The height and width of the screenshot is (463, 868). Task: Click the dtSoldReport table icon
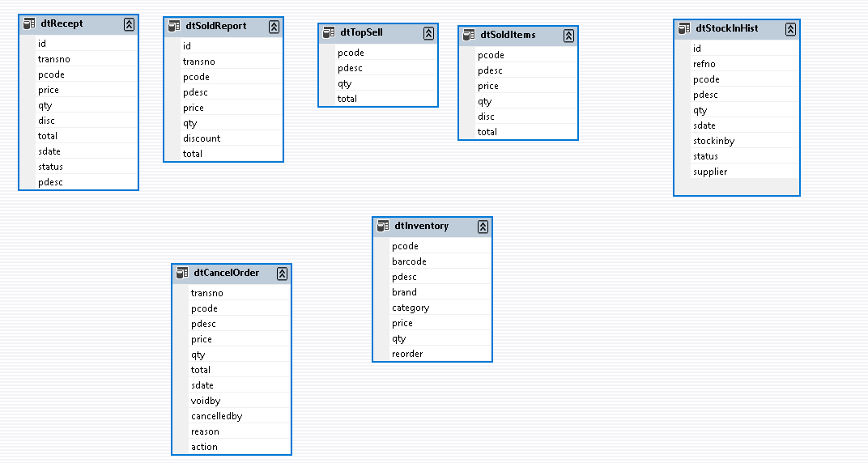(x=174, y=27)
